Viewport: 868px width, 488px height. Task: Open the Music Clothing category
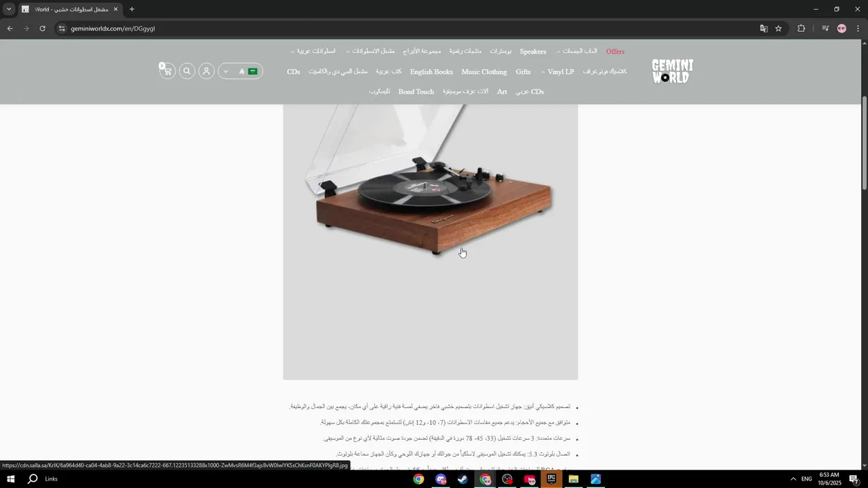(484, 72)
